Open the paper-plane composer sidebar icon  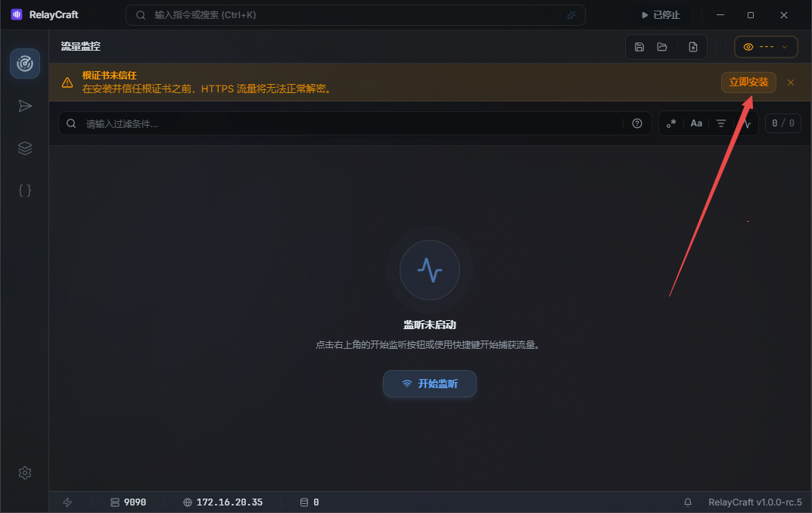pos(25,106)
